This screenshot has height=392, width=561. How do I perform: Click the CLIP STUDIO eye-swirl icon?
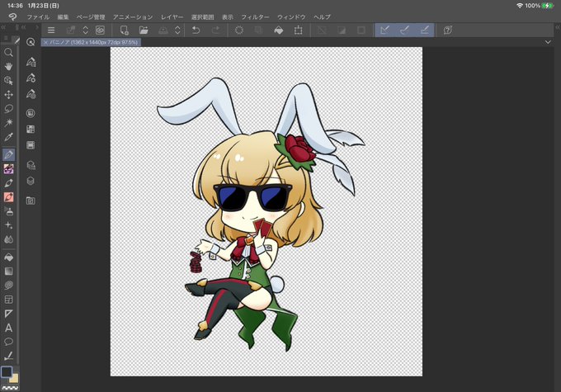click(x=100, y=30)
